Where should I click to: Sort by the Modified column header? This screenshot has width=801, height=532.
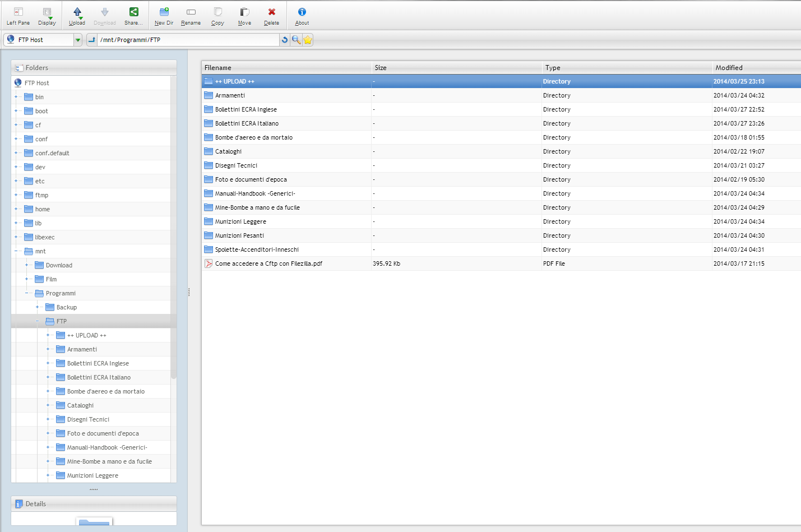coord(757,68)
